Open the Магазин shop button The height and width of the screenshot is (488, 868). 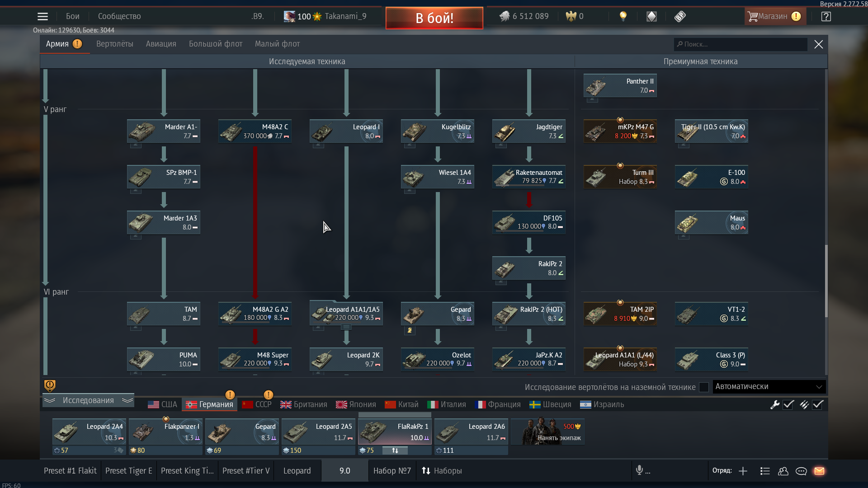point(775,16)
